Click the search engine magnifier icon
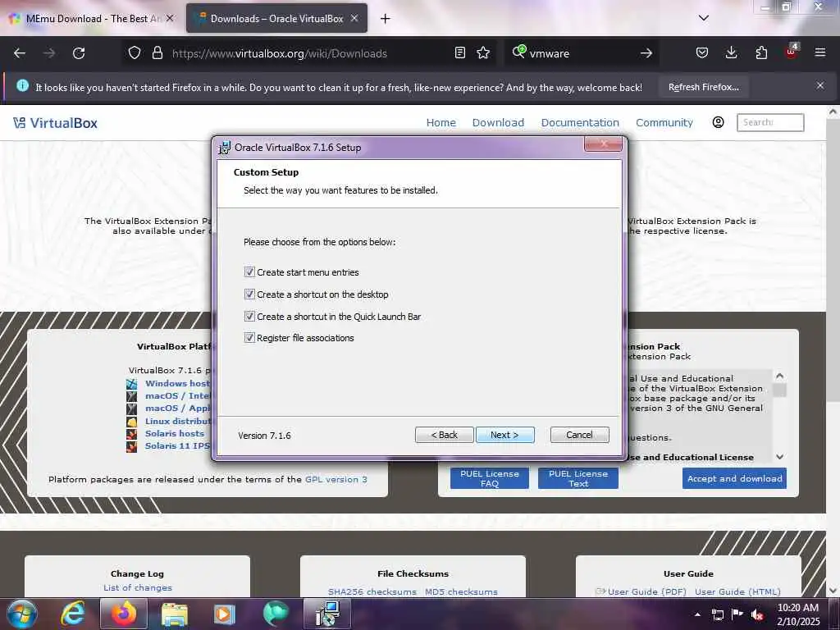This screenshot has width=840, height=630. tap(518, 52)
